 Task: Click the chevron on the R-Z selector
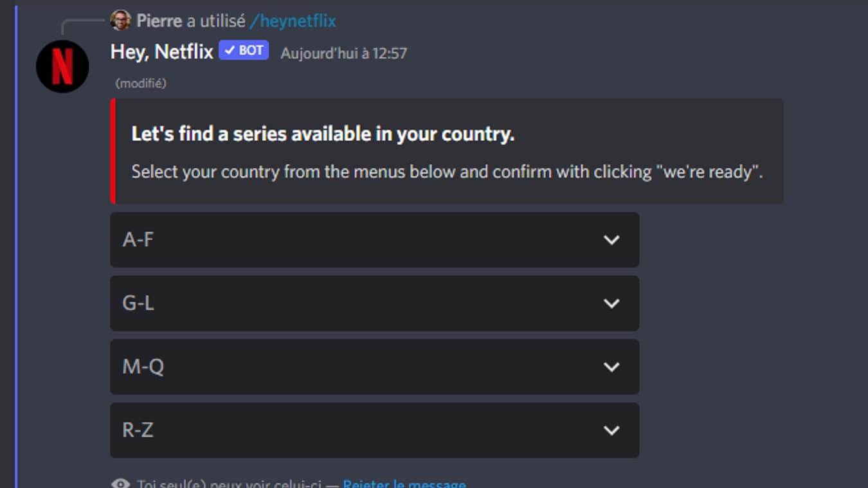click(610, 430)
